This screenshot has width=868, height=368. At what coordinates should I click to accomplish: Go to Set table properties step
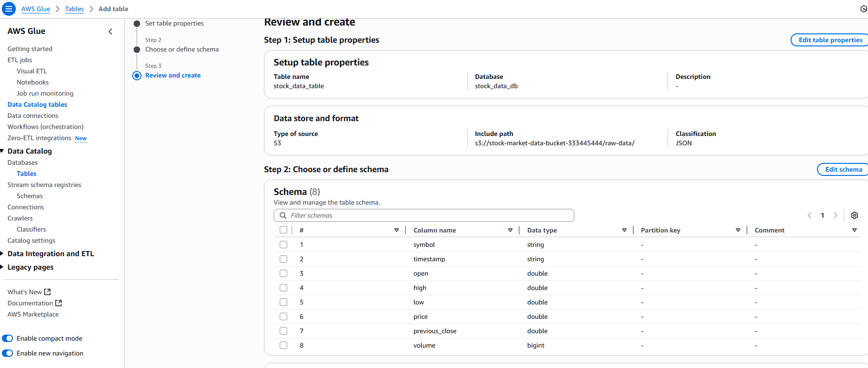click(x=174, y=23)
